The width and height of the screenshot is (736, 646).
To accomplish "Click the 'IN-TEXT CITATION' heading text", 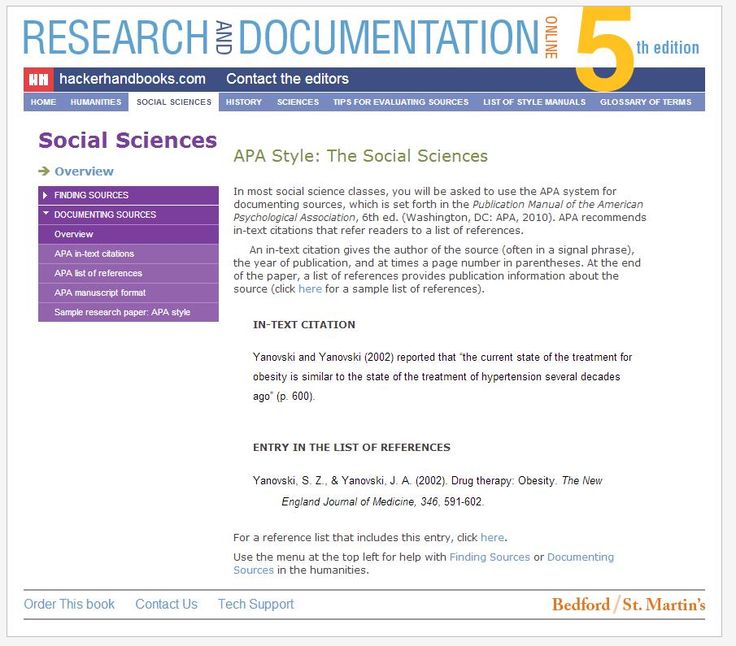I will click(304, 324).
